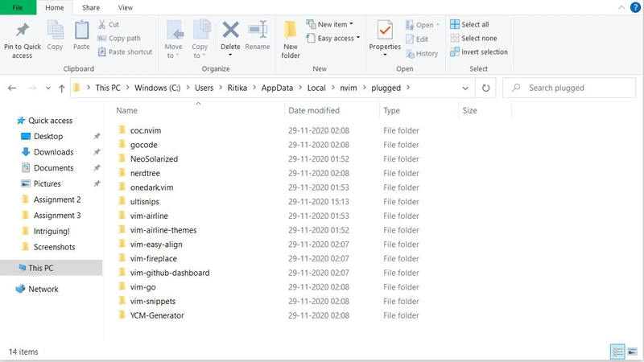Image resolution: width=644 pixels, height=362 pixels.
Task: Expand the chevron after Users in path
Action: (221, 88)
